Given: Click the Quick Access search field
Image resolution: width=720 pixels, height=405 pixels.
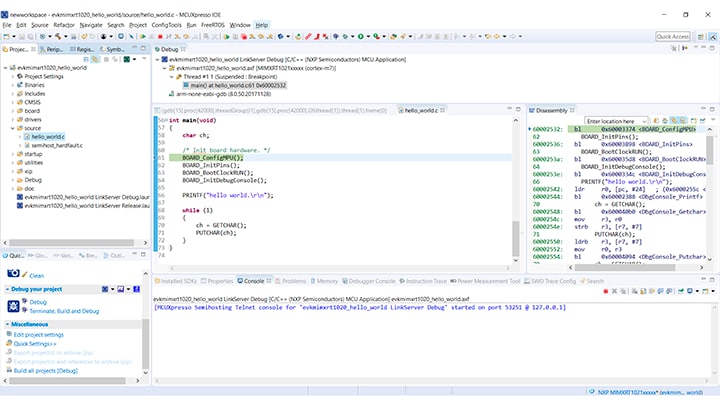Looking at the screenshot, I should point(673,36).
